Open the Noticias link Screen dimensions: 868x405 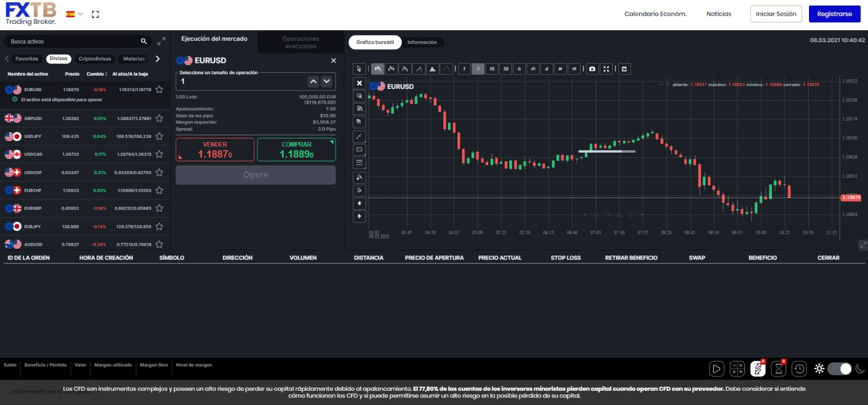(719, 14)
